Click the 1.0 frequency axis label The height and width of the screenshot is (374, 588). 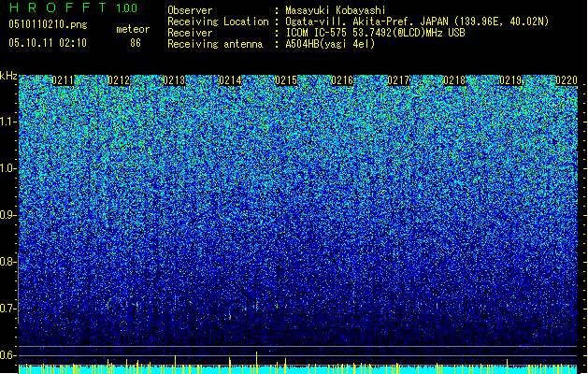pyautogui.click(x=7, y=168)
